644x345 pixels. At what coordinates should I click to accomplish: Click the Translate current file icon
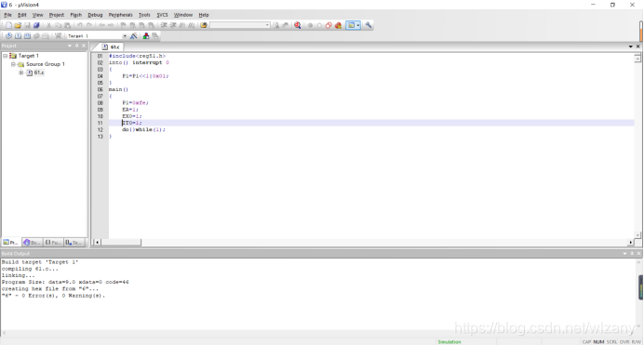coord(8,36)
